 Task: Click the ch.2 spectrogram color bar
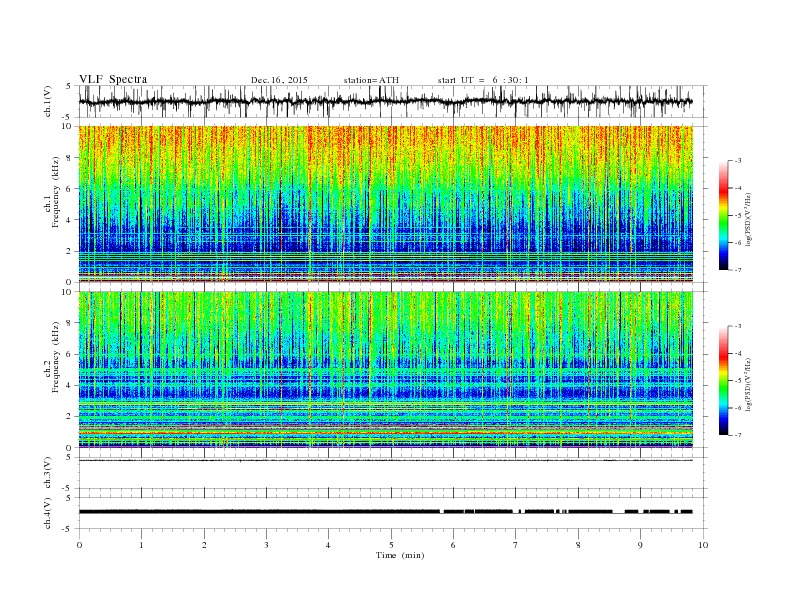[x=724, y=380]
